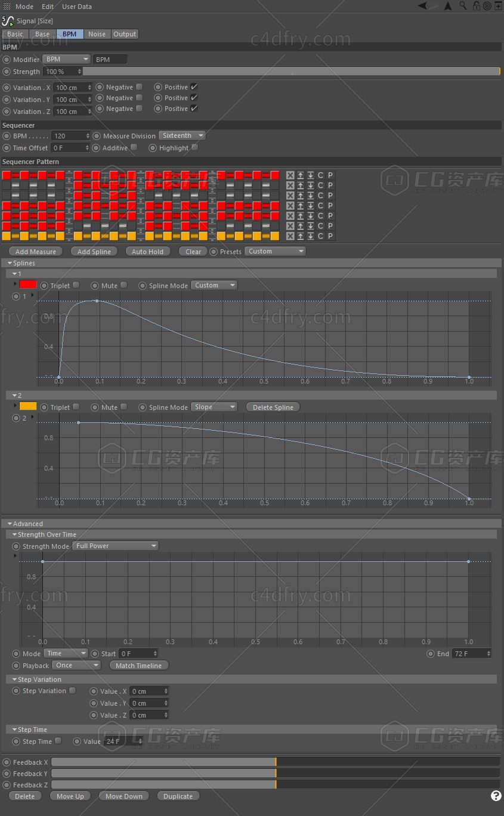
Task: Click the Auto Hold button
Action: click(x=147, y=252)
